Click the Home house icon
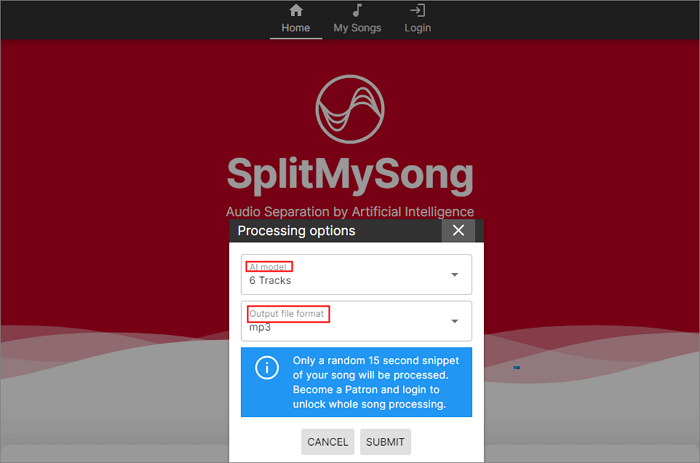This screenshot has height=463, width=700. click(x=296, y=10)
